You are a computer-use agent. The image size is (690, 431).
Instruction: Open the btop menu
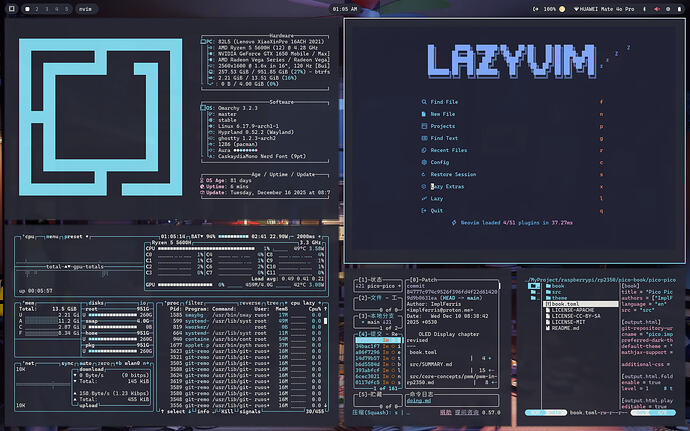point(52,237)
